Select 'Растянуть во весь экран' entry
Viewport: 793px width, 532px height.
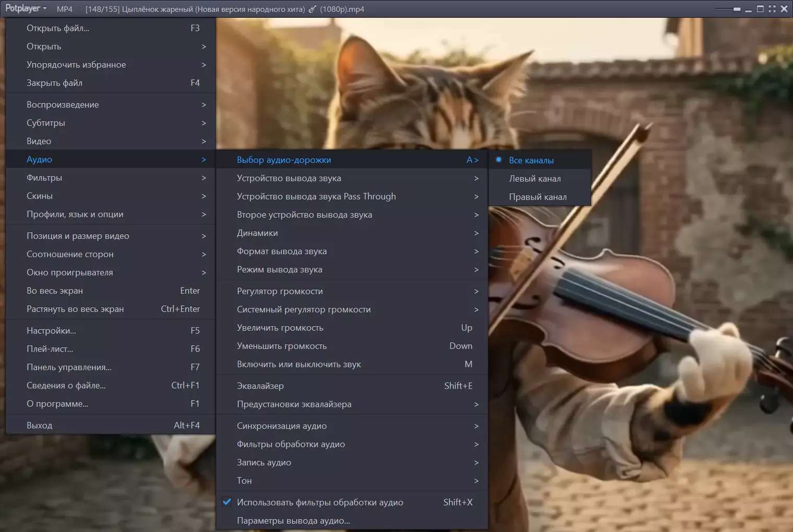tap(111, 309)
